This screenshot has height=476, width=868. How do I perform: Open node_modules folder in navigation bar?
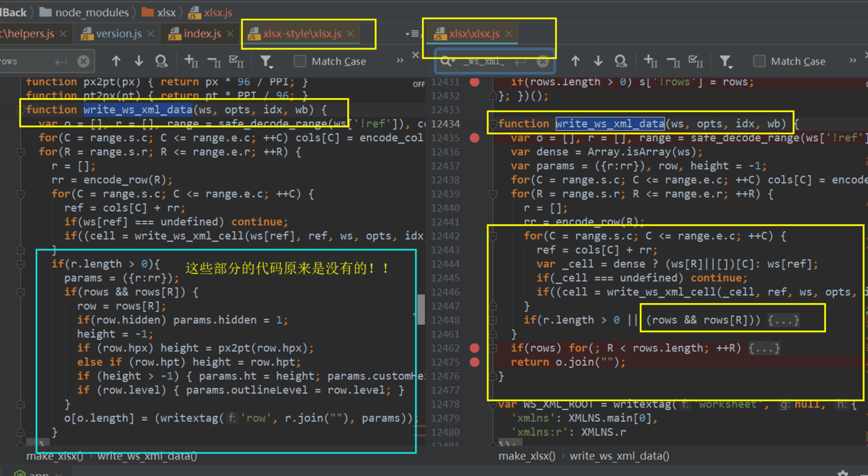click(85, 12)
